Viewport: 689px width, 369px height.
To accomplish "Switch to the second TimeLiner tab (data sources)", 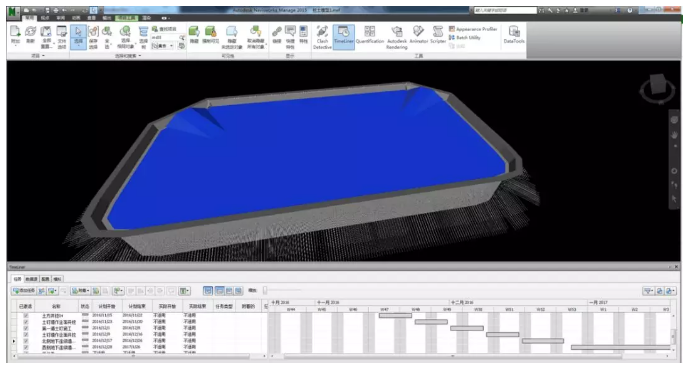I will (31, 279).
